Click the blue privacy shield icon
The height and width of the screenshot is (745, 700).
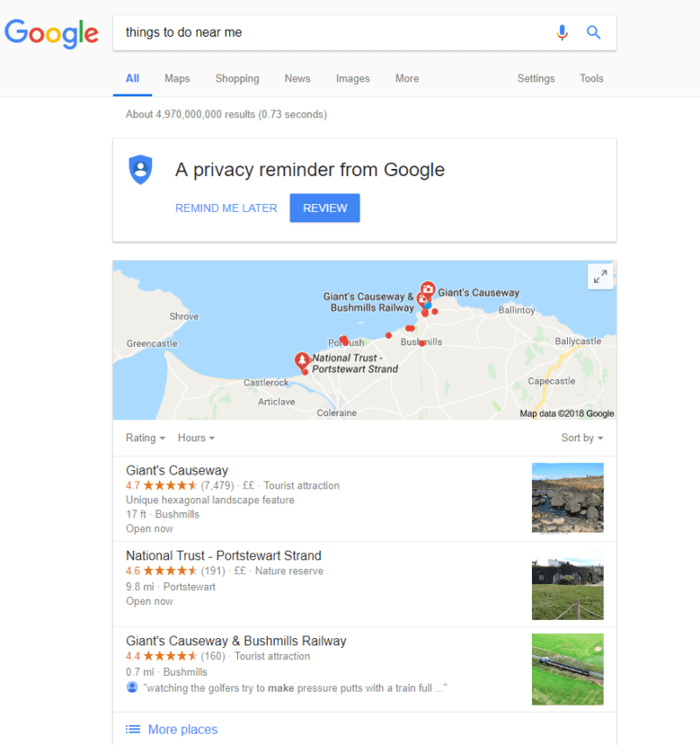tap(140, 168)
